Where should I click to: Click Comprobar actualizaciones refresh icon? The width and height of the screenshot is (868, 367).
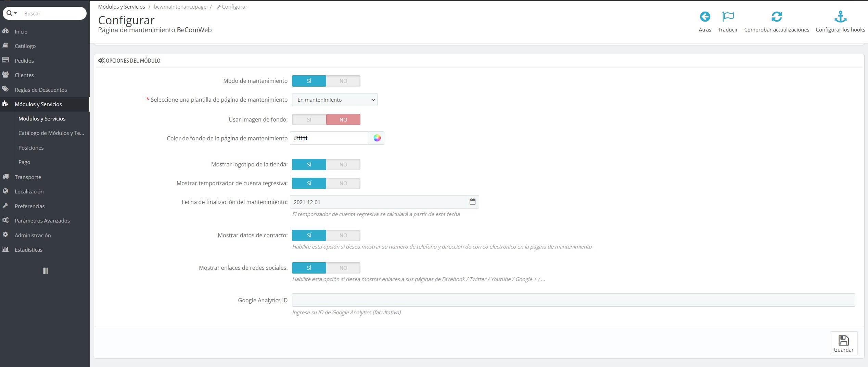pos(777,16)
